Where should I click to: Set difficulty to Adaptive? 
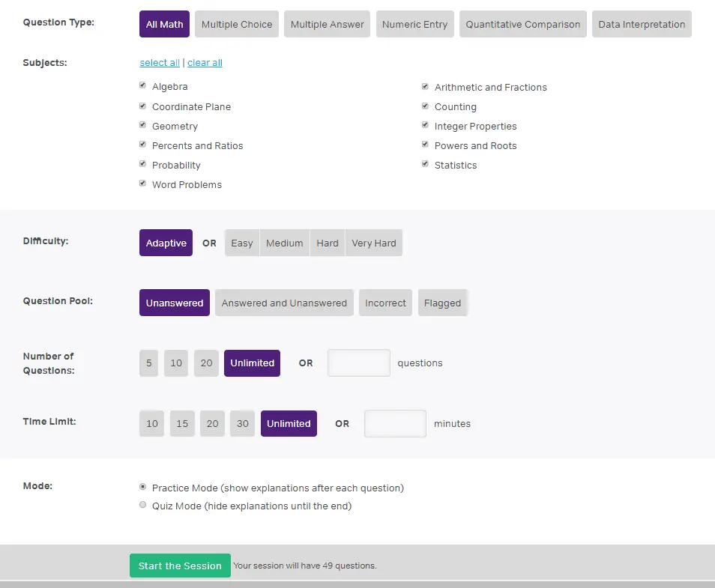click(x=166, y=243)
